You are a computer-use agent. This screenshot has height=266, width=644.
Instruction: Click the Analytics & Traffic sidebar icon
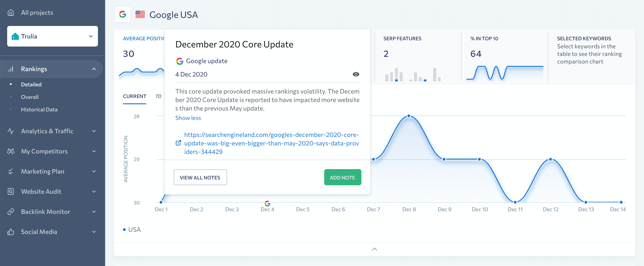coord(11,131)
